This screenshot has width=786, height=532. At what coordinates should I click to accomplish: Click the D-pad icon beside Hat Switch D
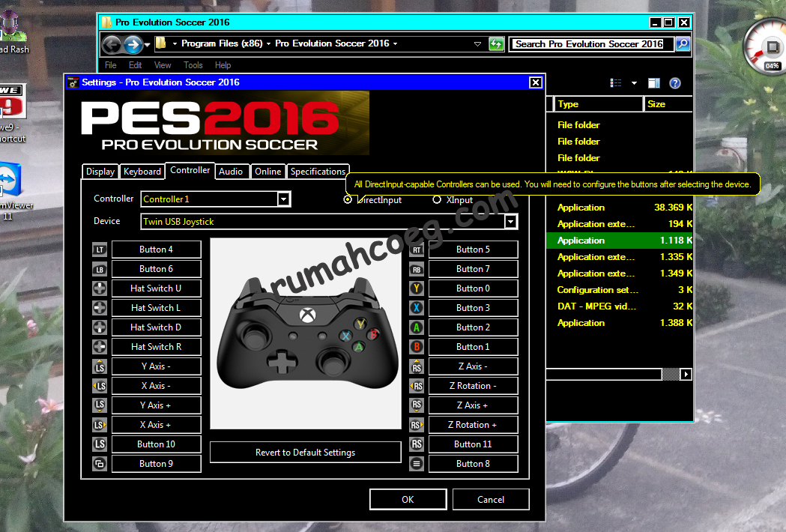pyautogui.click(x=100, y=327)
